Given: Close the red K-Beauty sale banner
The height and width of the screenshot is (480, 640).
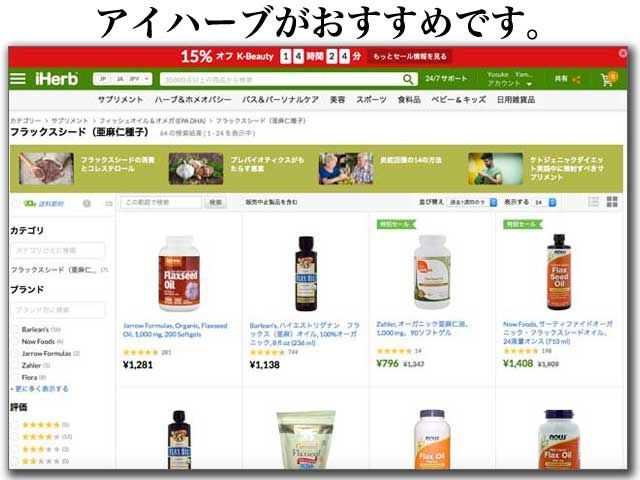Looking at the screenshot, I should pos(622,53).
